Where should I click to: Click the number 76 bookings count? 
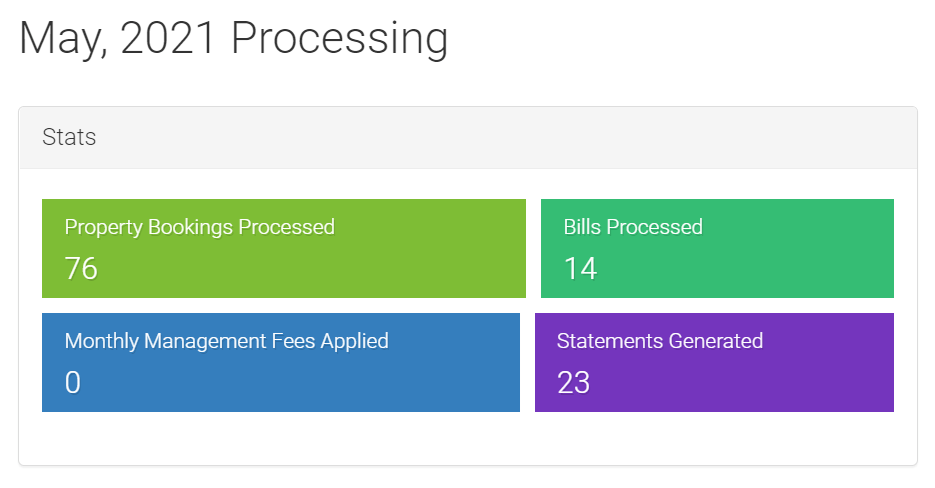click(x=81, y=268)
